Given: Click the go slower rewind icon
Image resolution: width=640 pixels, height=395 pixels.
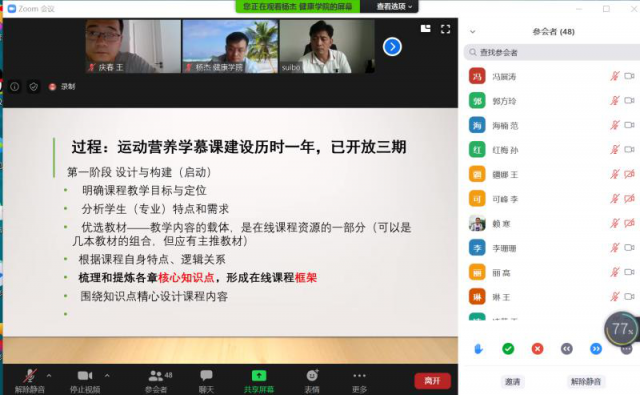Looking at the screenshot, I should [x=567, y=349].
